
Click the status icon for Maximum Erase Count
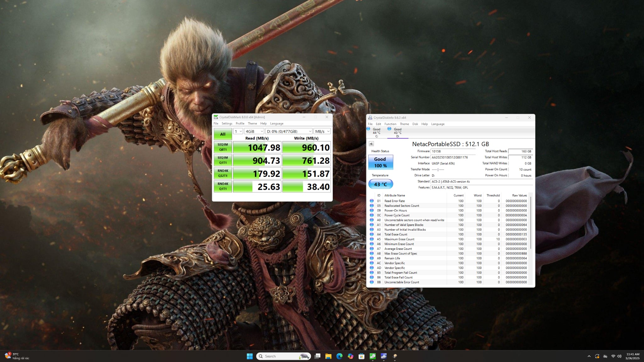(x=371, y=239)
